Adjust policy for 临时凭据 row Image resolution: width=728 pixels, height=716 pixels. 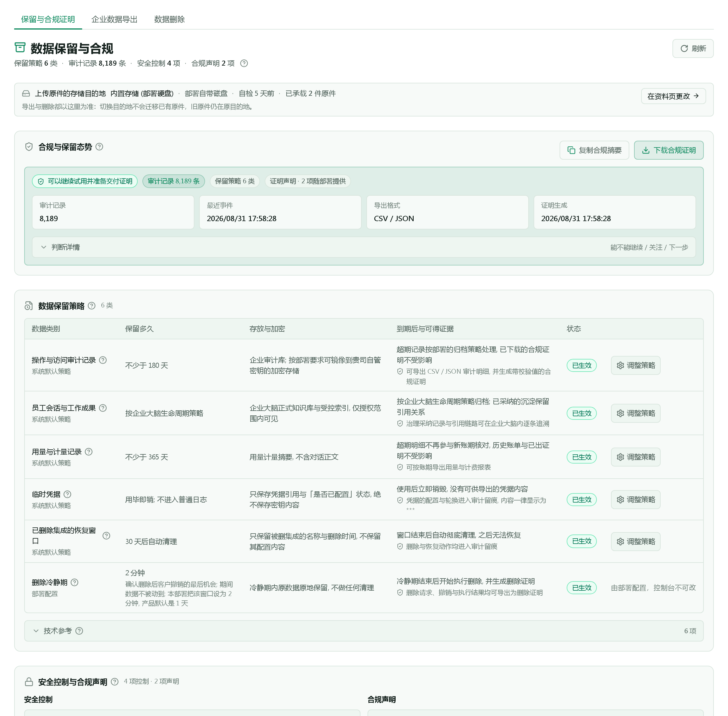(x=636, y=499)
